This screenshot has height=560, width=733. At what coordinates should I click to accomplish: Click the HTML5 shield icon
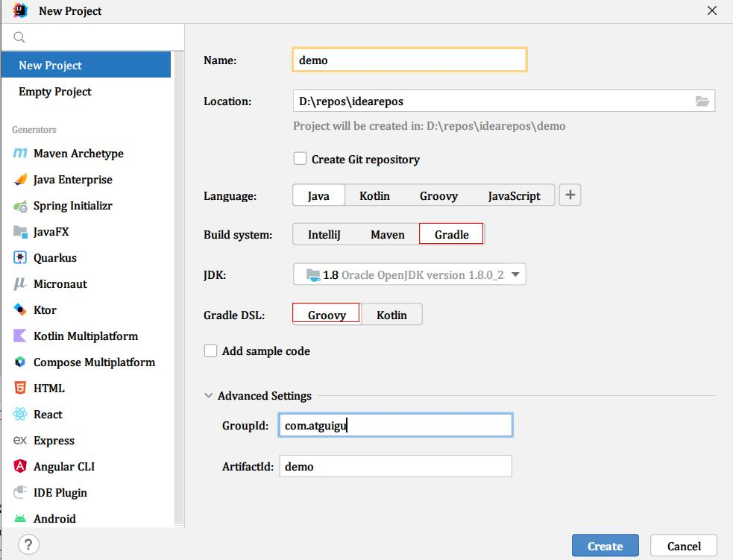click(19, 388)
